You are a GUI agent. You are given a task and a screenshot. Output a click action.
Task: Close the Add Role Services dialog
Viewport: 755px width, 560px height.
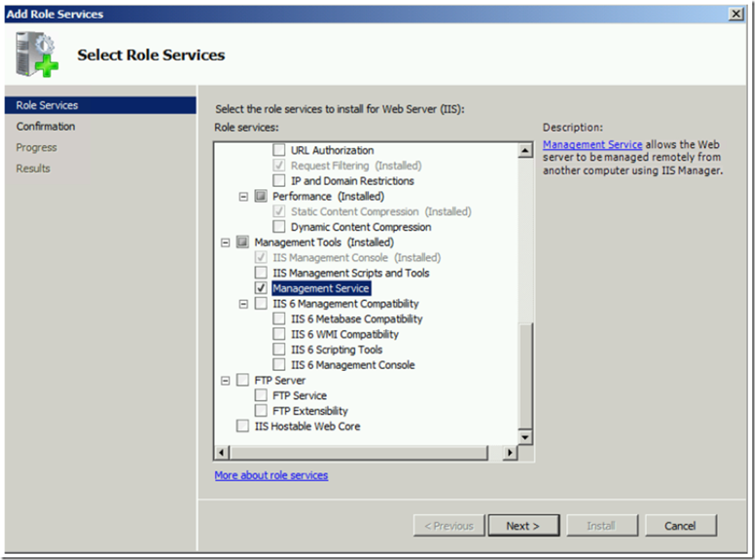tap(736, 14)
